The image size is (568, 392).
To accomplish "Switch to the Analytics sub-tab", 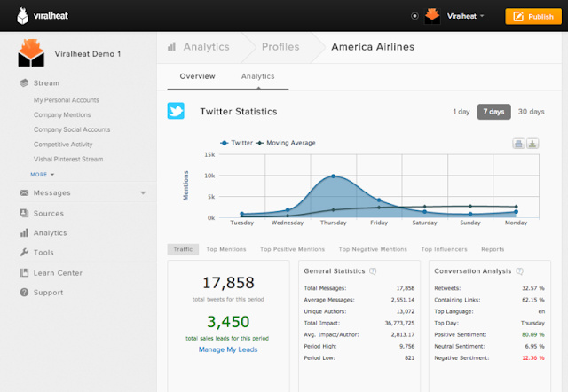I will (x=258, y=76).
